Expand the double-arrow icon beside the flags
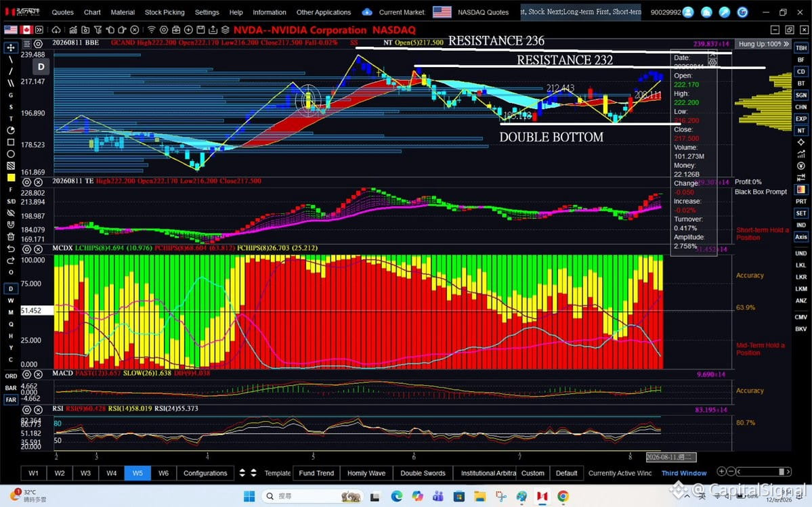The width and height of the screenshot is (812, 507). 39,30
